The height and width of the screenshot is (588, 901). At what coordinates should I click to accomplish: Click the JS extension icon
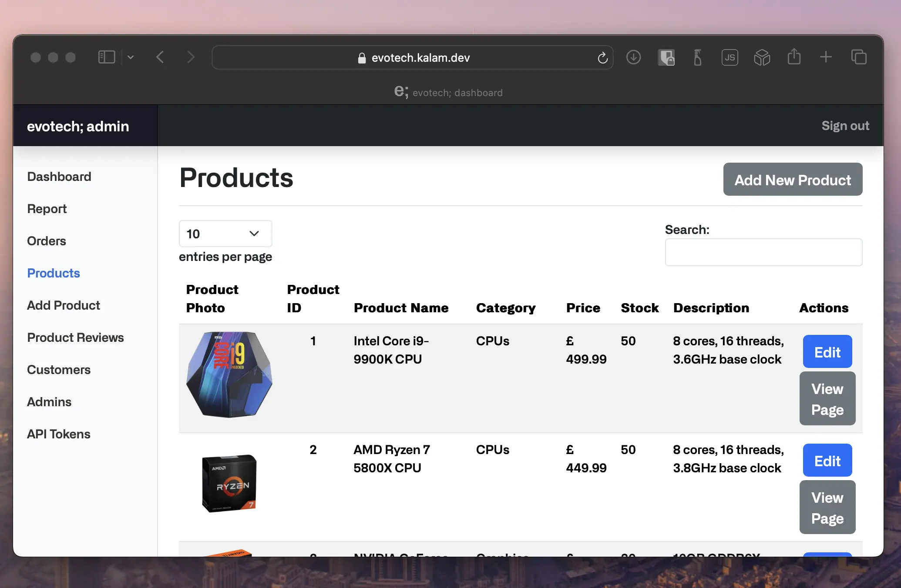730,57
